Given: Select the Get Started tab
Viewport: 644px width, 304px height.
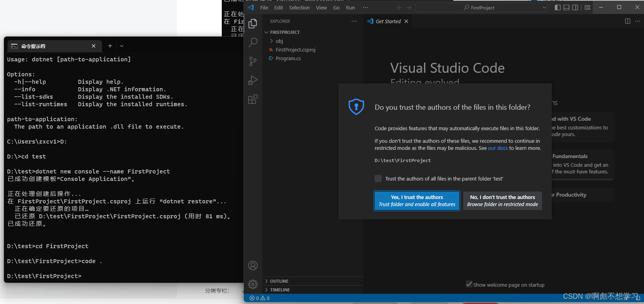Looking at the screenshot, I should point(388,21).
